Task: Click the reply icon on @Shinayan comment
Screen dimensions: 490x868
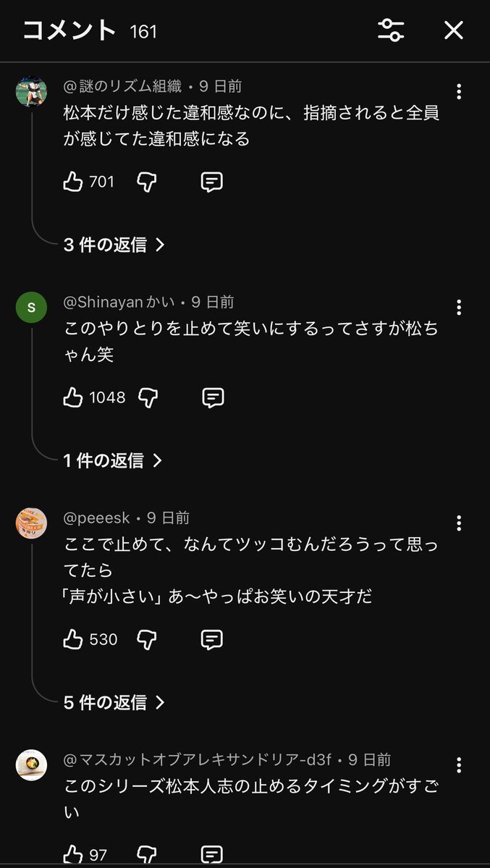Action: click(212, 397)
